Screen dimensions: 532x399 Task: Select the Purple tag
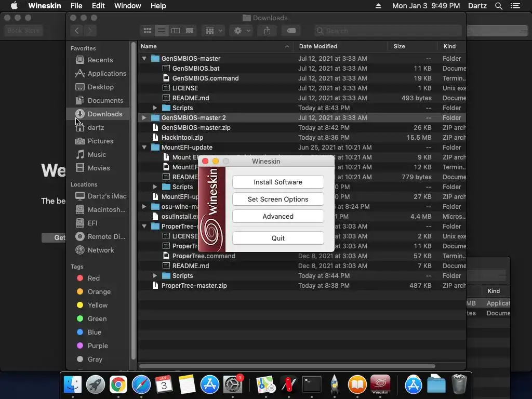click(98, 345)
